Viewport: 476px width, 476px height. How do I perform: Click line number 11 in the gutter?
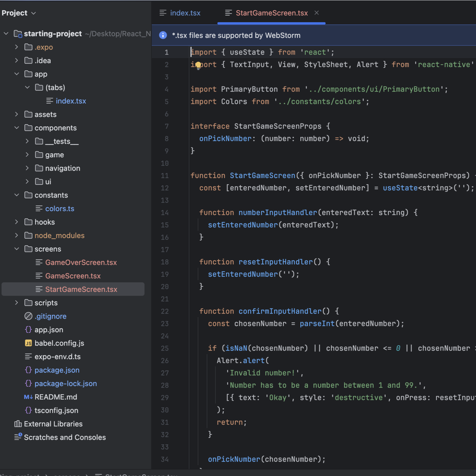165,176
